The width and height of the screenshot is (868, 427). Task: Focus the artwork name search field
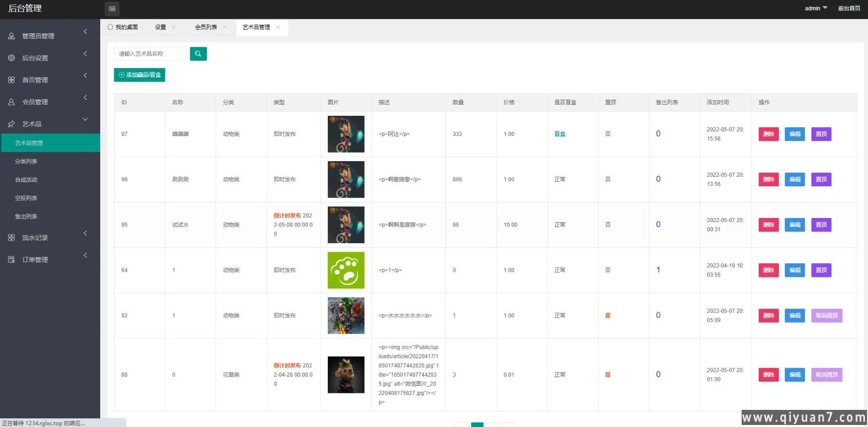pos(150,54)
